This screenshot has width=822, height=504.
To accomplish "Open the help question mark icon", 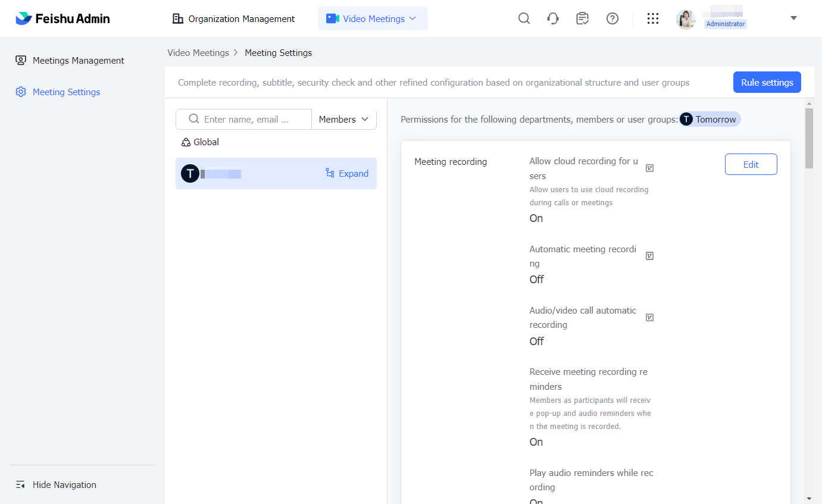I will click(612, 18).
